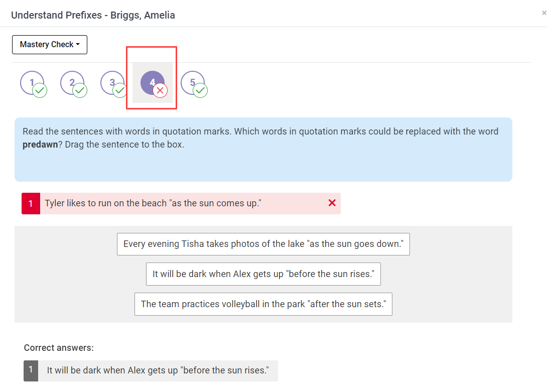Select the Tisha lake photos sentence

263,244
